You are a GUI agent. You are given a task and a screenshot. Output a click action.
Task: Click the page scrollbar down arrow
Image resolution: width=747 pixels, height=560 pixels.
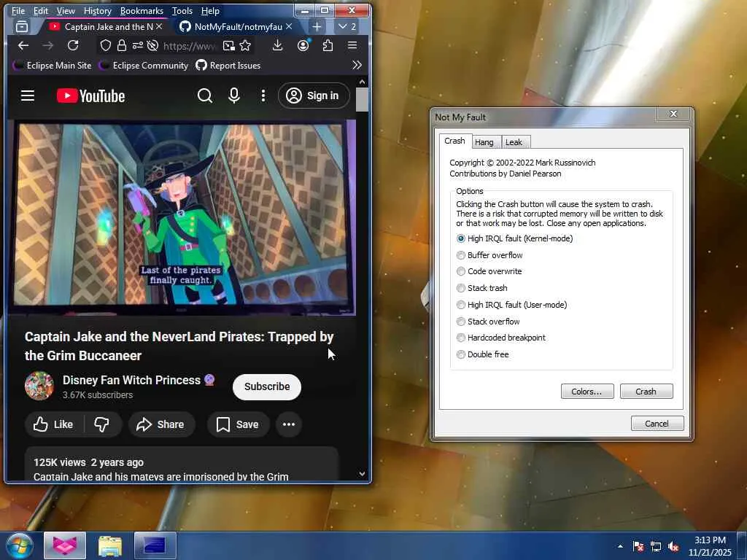coord(362,474)
